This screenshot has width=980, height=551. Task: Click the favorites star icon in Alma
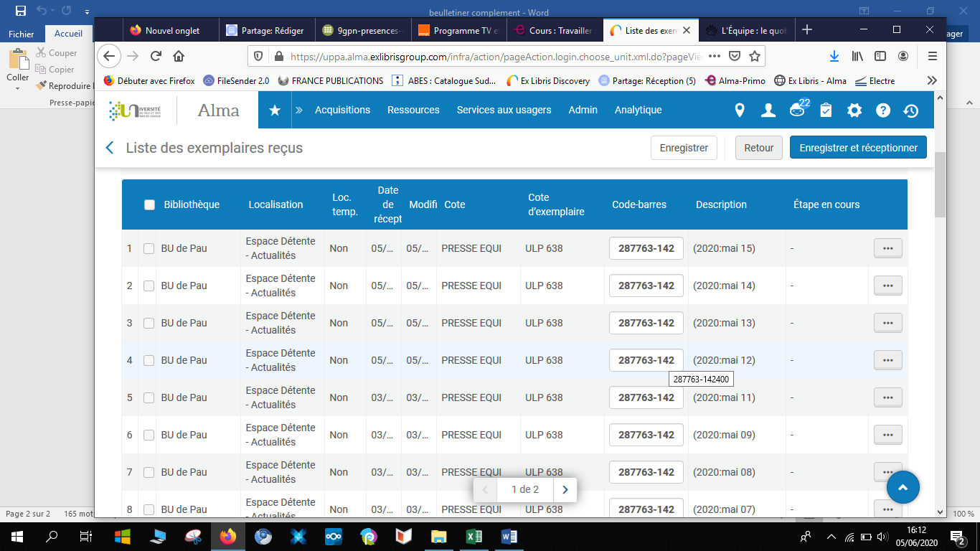[274, 110]
